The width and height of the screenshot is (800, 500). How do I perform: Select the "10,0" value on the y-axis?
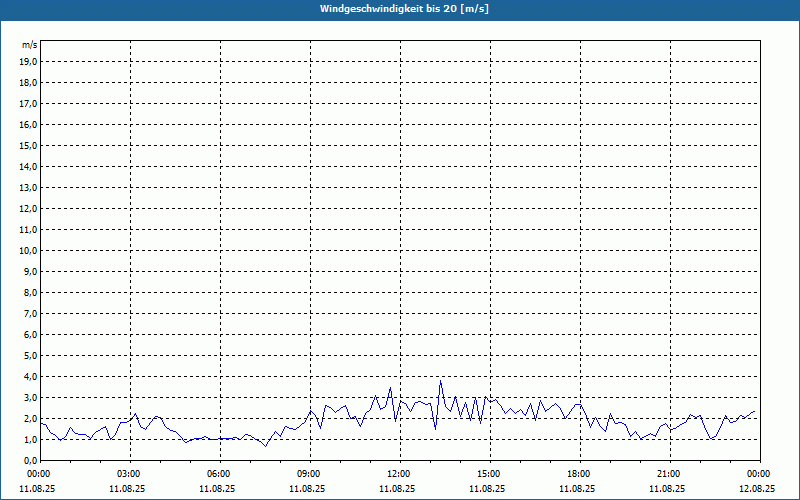(x=30, y=251)
